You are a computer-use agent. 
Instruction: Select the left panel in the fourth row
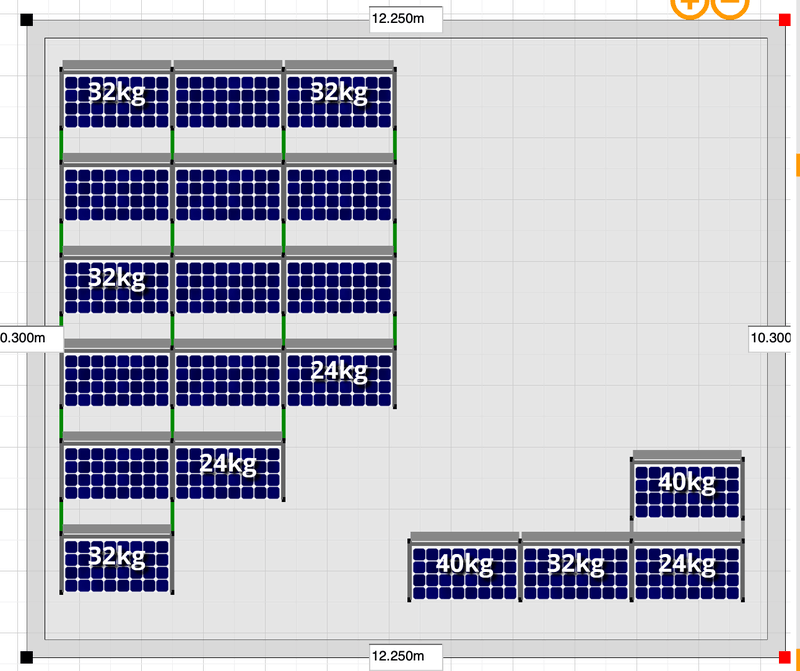pos(117,380)
